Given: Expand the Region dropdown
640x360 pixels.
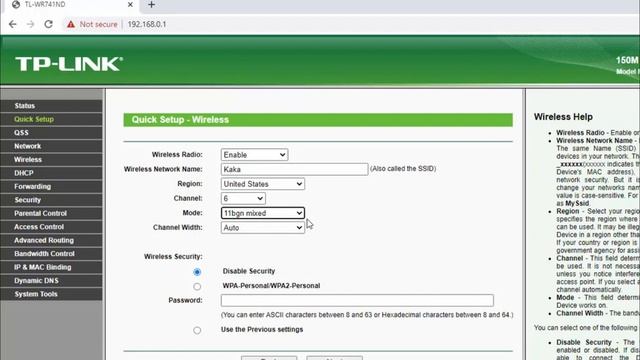Looking at the screenshot, I should click(262, 184).
